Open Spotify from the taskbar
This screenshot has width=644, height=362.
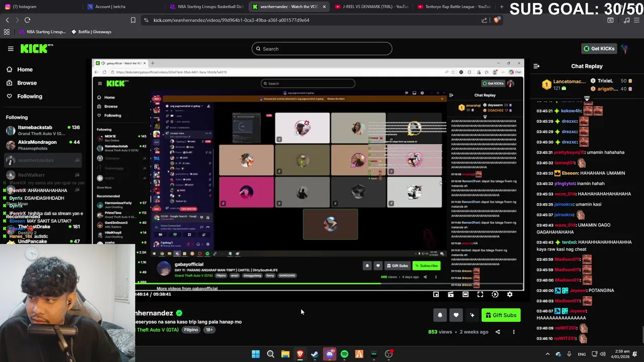344,354
